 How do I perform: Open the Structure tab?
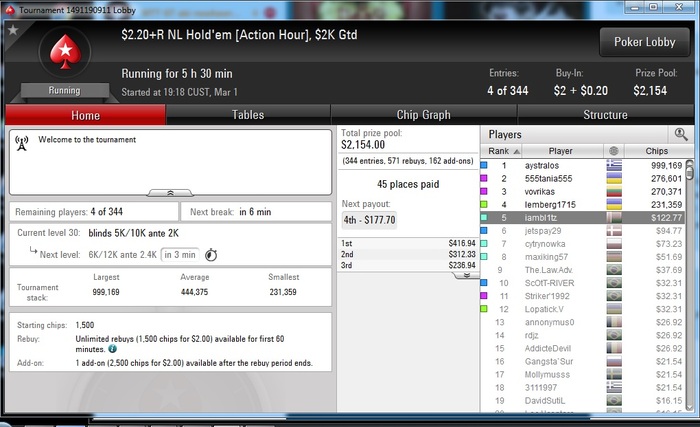[605, 115]
